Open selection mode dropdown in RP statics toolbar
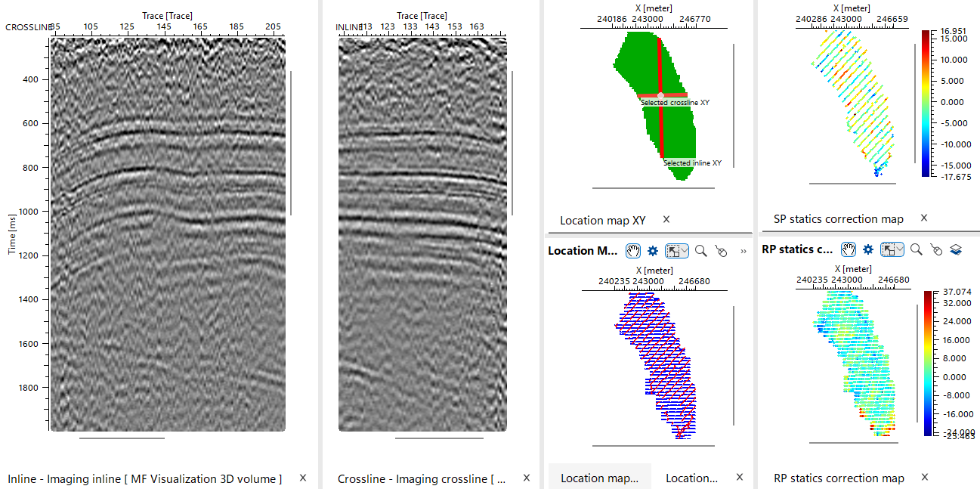Viewport: 980px width, 489px height. click(892, 249)
